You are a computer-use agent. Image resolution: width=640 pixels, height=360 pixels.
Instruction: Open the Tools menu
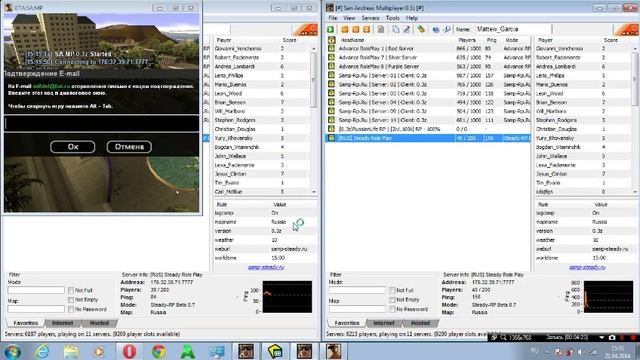(x=393, y=18)
